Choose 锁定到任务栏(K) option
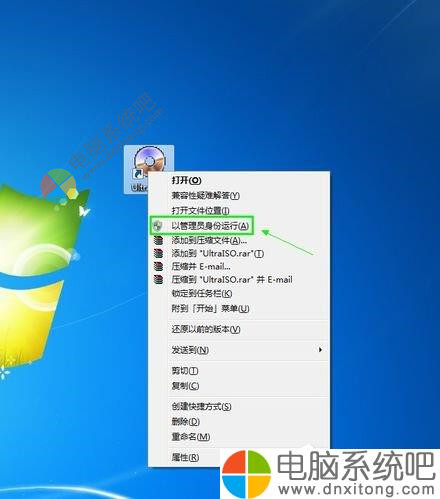This screenshot has width=440, height=499. click(239, 294)
